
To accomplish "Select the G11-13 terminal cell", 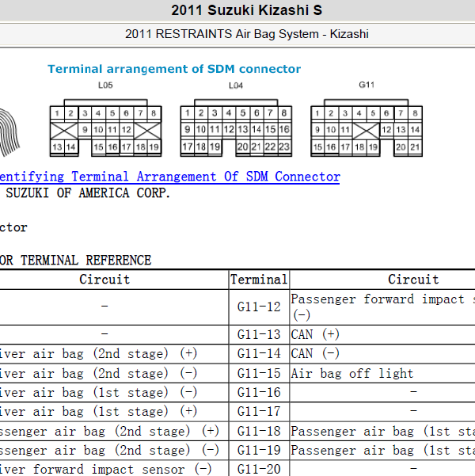I will click(x=259, y=334).
